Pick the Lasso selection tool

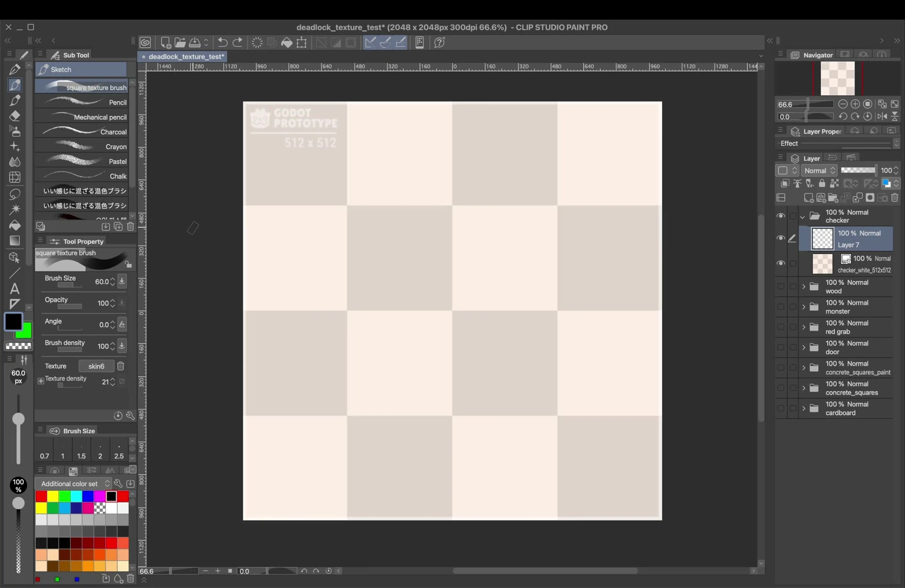pyautogui.click(x=15, y=194)
